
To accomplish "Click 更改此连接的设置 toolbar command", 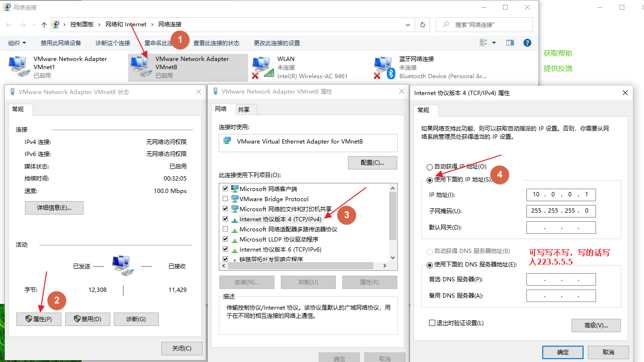I will pos(277,43).
